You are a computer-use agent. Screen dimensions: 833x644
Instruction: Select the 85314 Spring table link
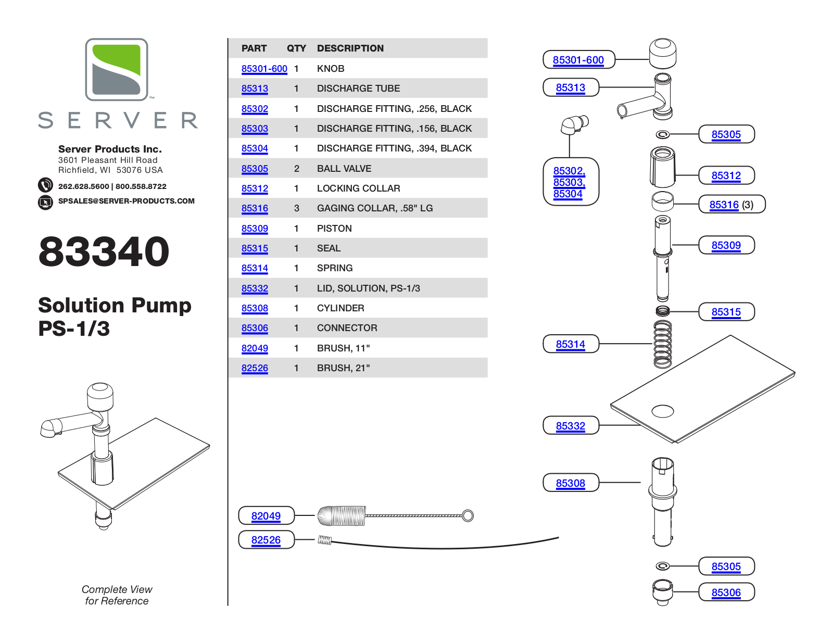(x=255, y=268)
